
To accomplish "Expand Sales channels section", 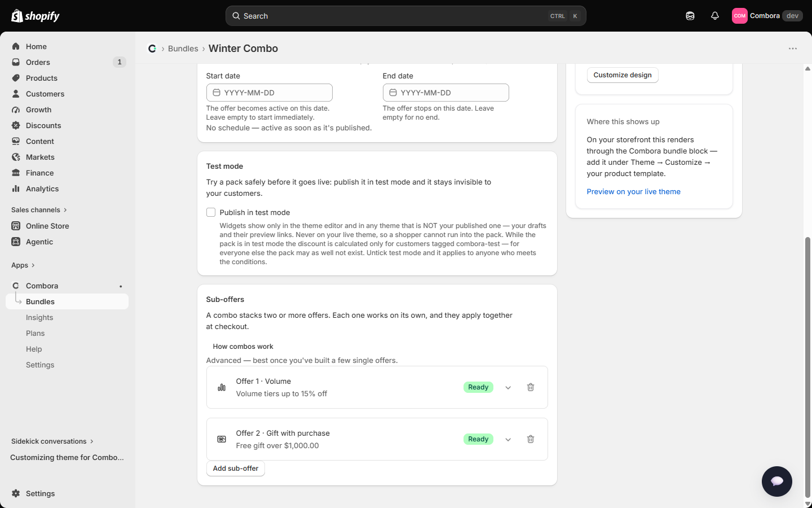I will click(x=39, y=210).
